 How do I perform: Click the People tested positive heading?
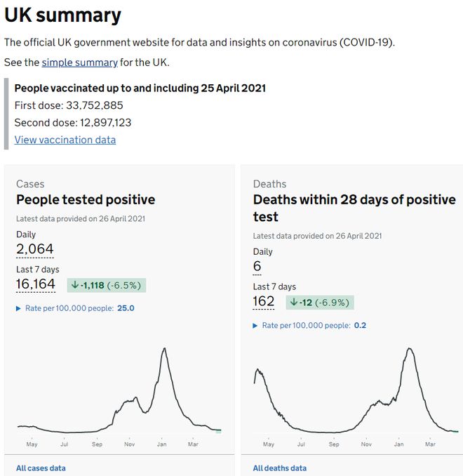[86, 199]
